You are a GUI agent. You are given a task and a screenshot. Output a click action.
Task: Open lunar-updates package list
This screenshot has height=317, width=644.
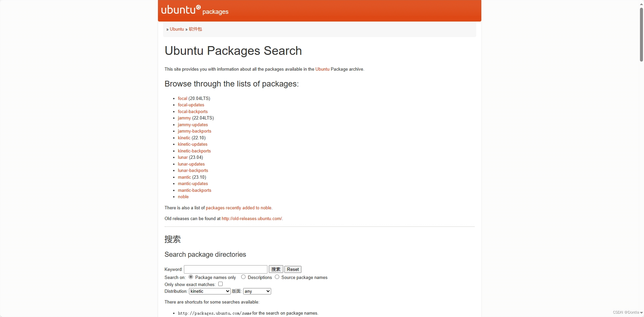point(191,164)
